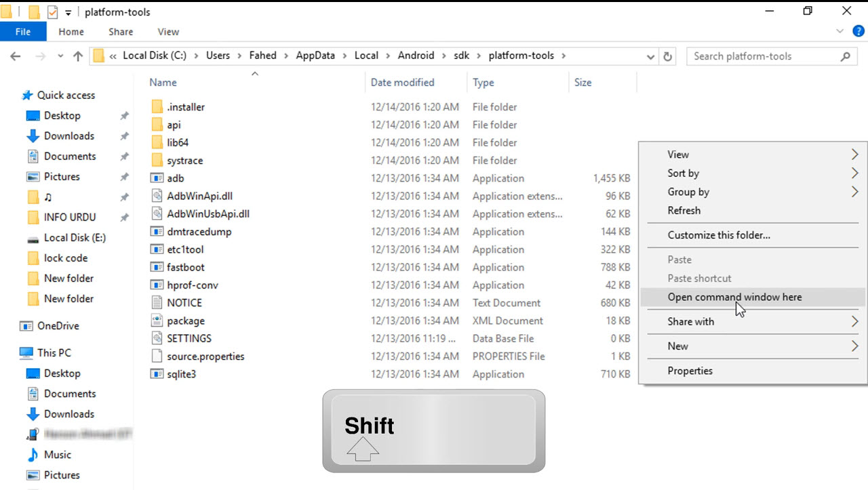Screen dimensions: 868x490
Task: Click the Local Disk (E:) drive icon
Action: click(33, 238)
